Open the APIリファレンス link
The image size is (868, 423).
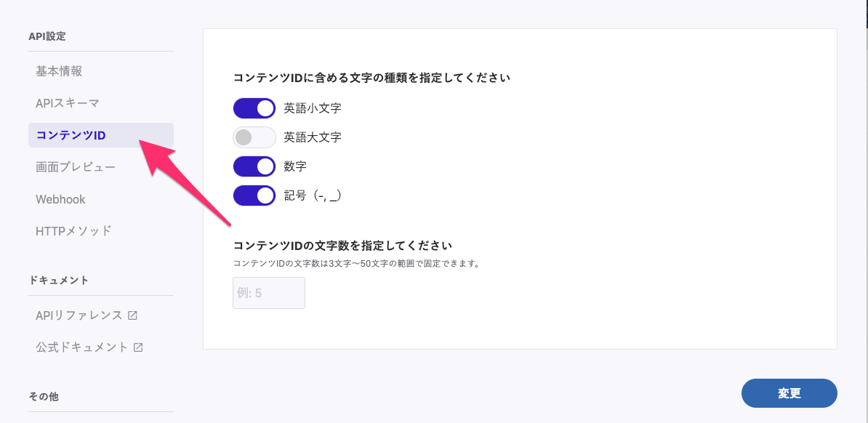coord(79,315)
